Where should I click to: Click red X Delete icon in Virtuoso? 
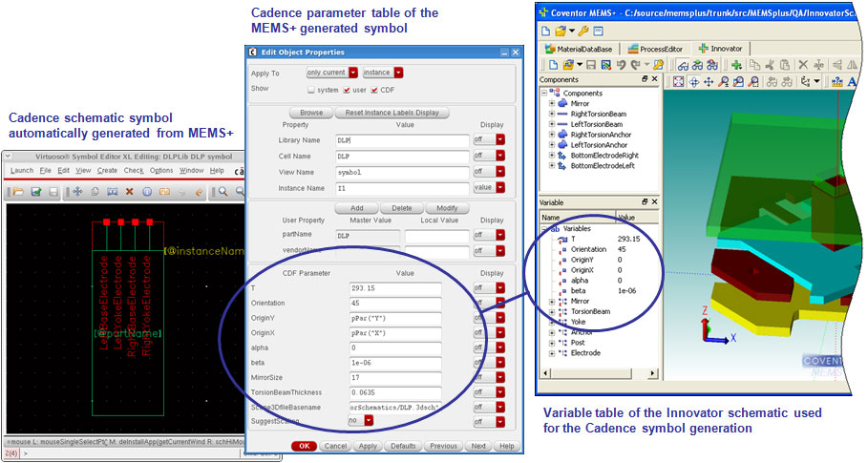130,191
